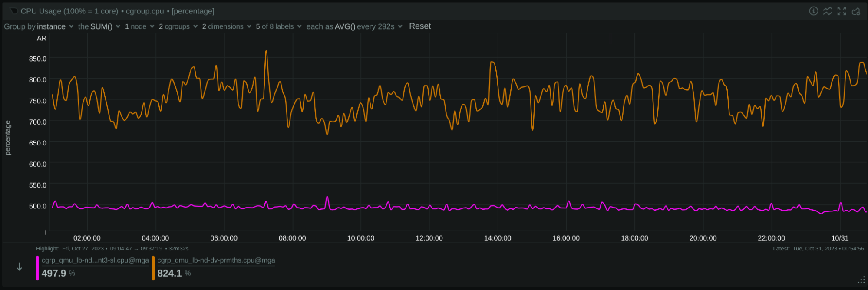Screen dimensions: 868x290
Task: Click the chart status icon beside CPU Usage title
Action: (14, 11)
